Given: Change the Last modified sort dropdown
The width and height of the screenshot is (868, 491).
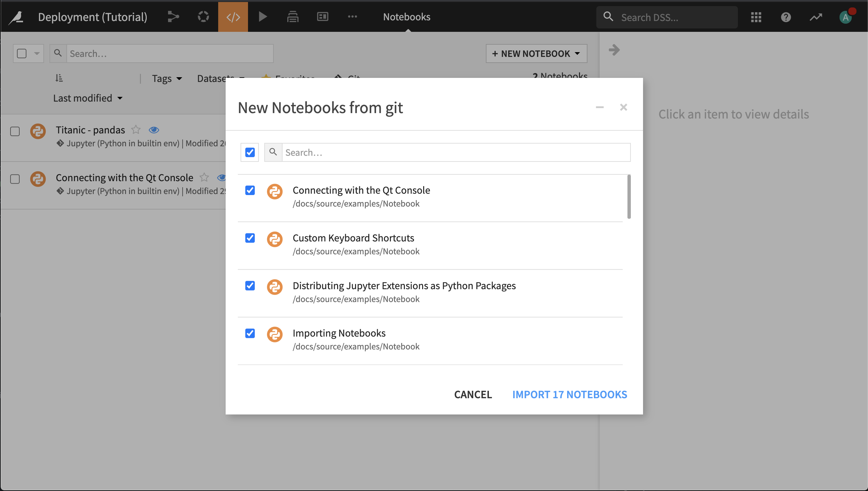Looking at the screenshot, I should point(87,98).
